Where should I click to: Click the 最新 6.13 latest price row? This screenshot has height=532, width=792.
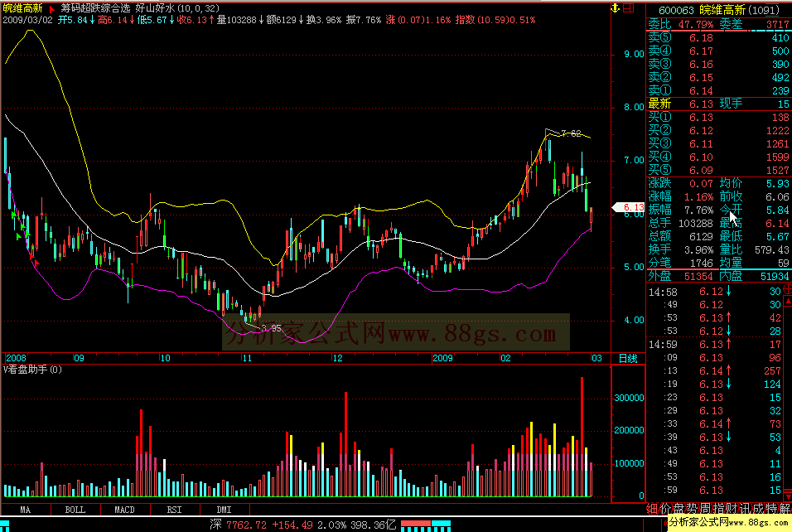pos(718,104)
